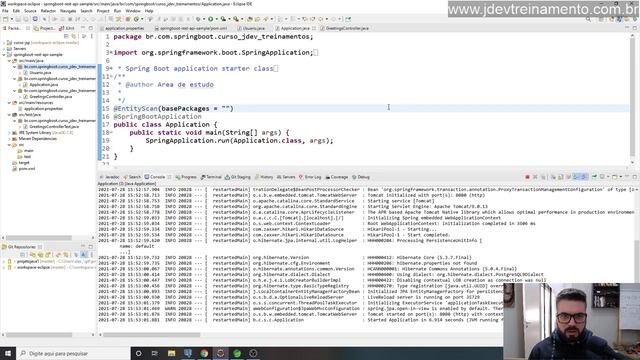Viewport: 640px width, 360px height.
Task: Collapse the src/main/java source folder
Action: point(9,60)
